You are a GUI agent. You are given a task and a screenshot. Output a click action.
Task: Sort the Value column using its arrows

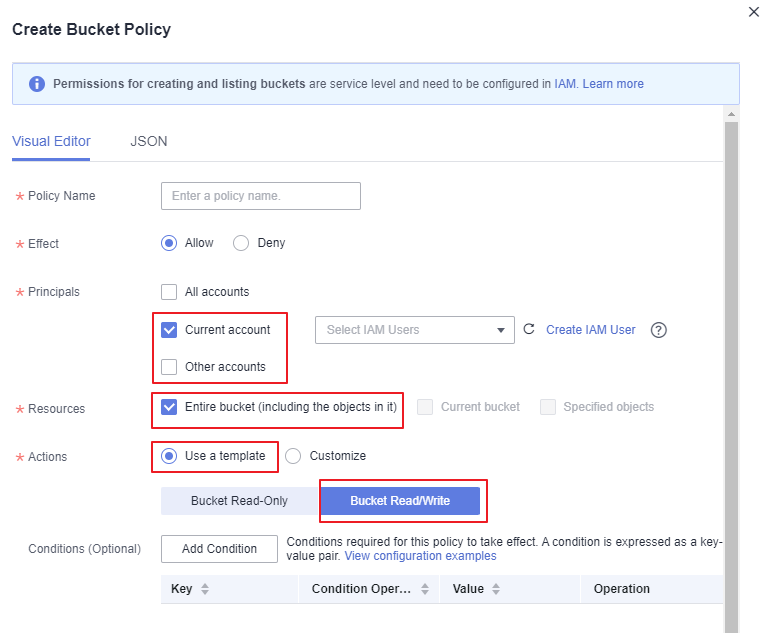[x=496, y=589]
